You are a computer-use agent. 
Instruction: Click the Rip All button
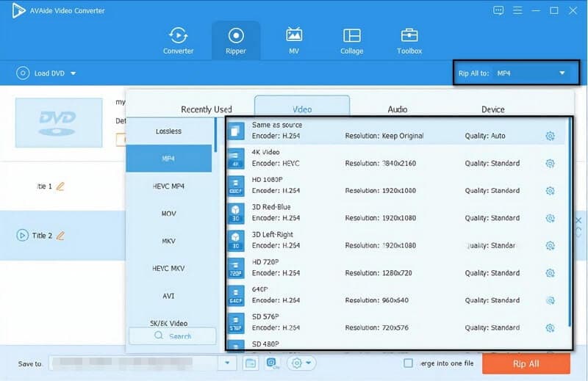(x=526, y=363)
